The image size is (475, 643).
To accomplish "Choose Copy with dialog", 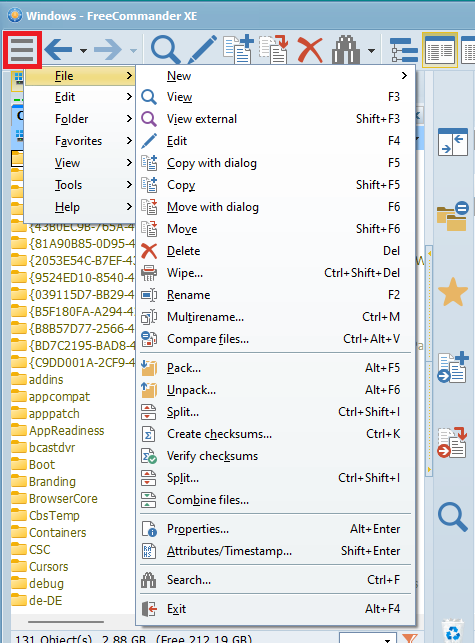I will tap(275, 163).
